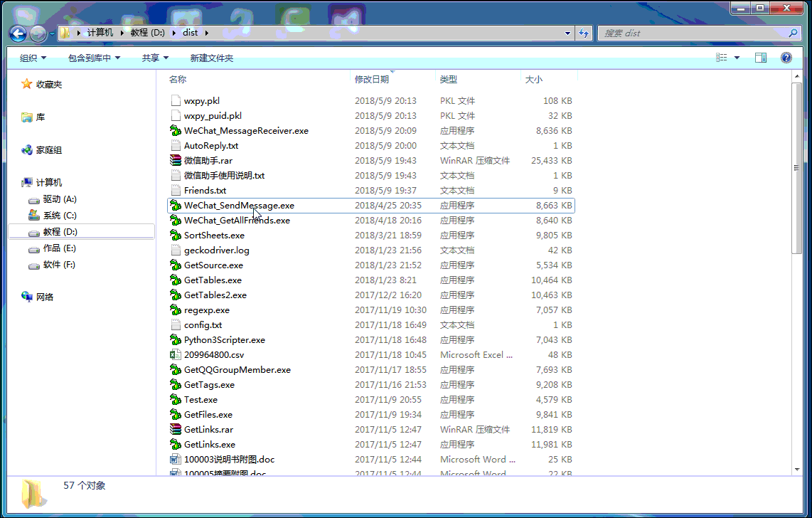Click the refresh button beside address bar
The image size is (812, 518).
[x=584, y=33]
